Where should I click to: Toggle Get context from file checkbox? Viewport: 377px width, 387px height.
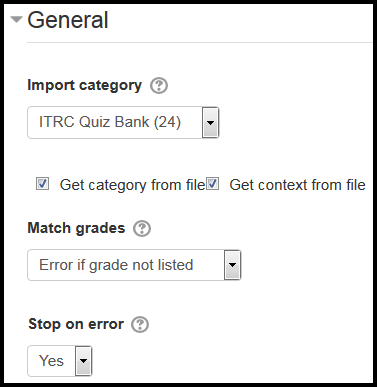(212, 184)
